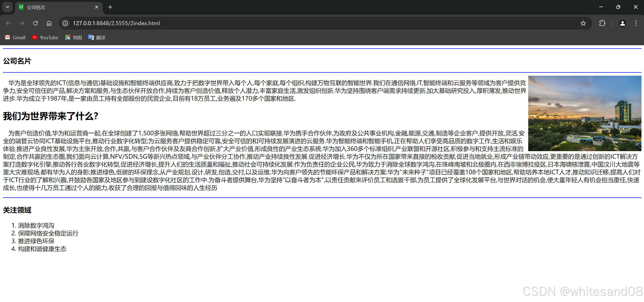Bookmark this page with the star
Screen dimensions: 644x302
583,23
